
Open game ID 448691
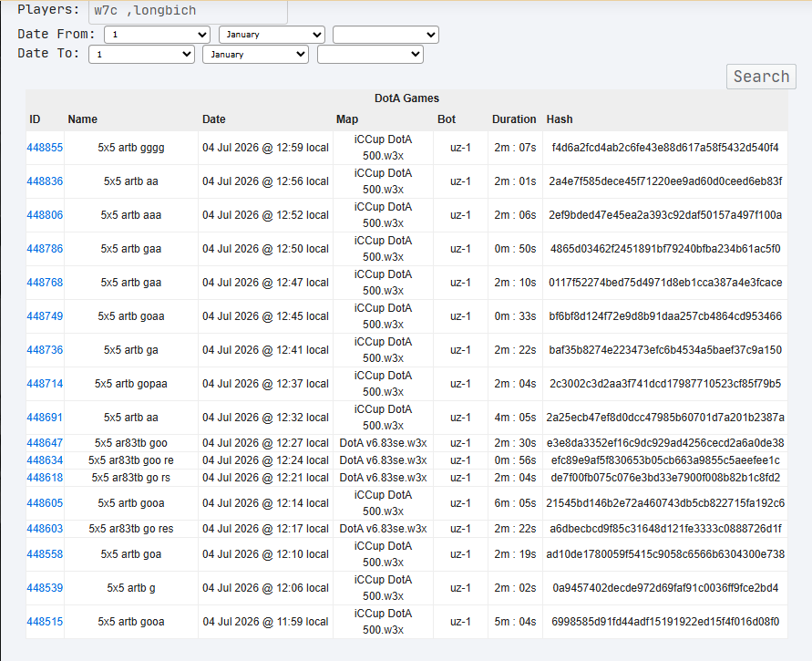coord(45,418)
